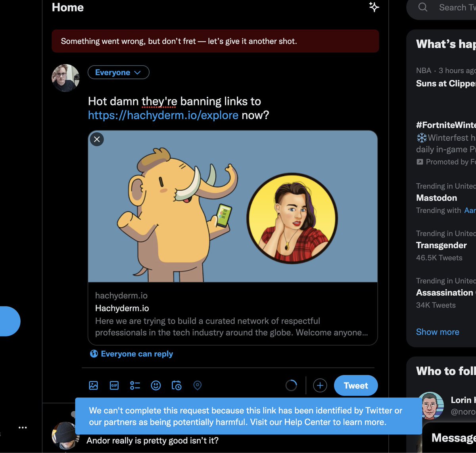The height and width of the screenshot is (453, 476).
Task: Change Everyone can reply setting
Action: point(132,354)
